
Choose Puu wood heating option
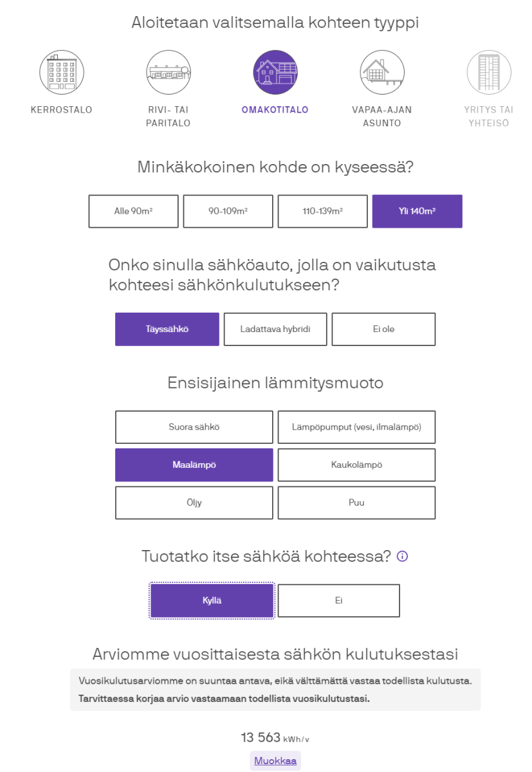[x=356, y=502]
